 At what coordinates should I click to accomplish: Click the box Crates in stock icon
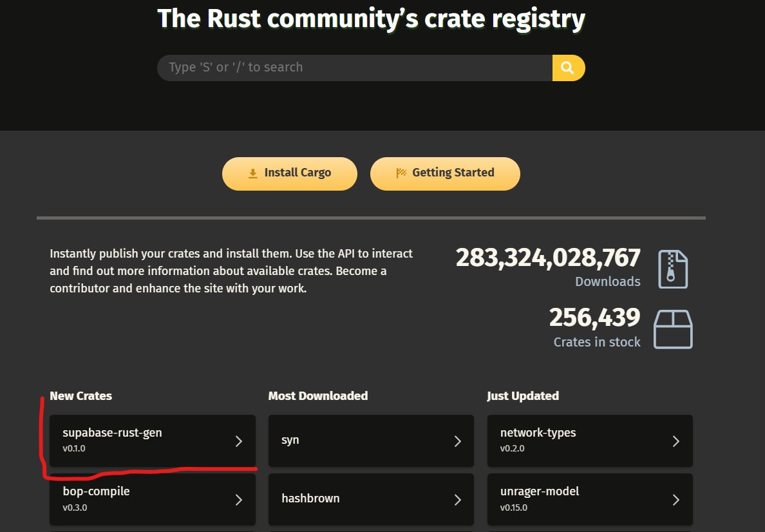673,329
